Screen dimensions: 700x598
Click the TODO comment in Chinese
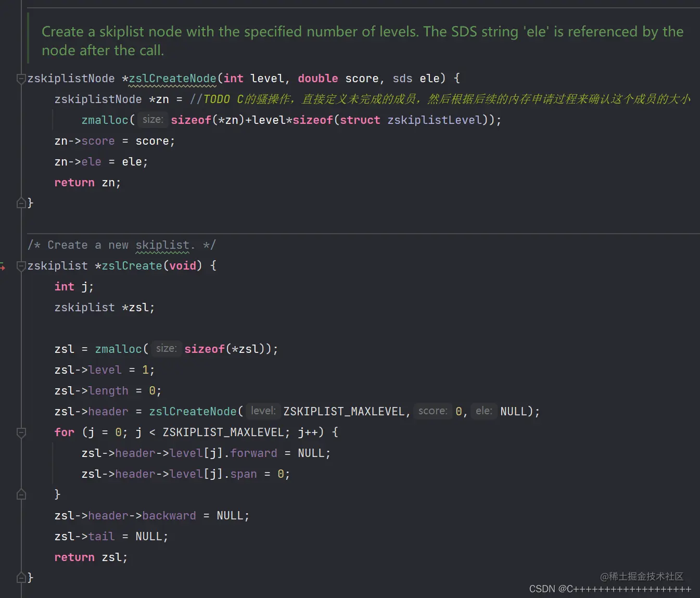(x=440, y=99)
